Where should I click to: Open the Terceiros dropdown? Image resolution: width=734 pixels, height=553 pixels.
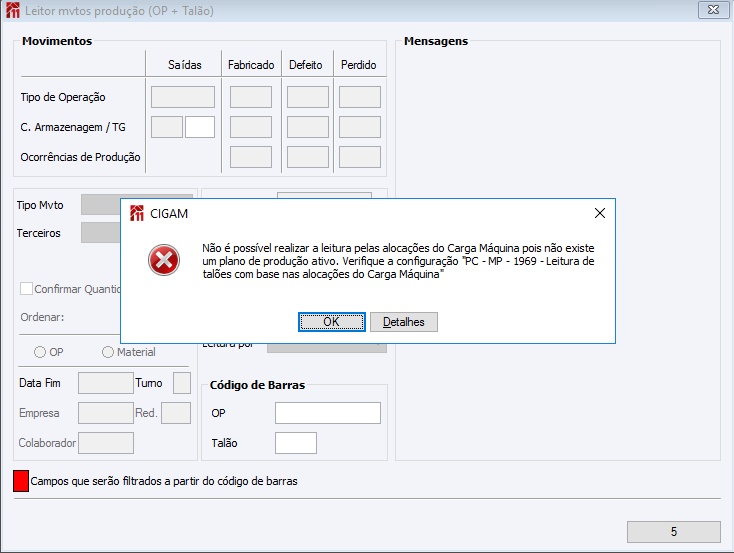point(101,233)
